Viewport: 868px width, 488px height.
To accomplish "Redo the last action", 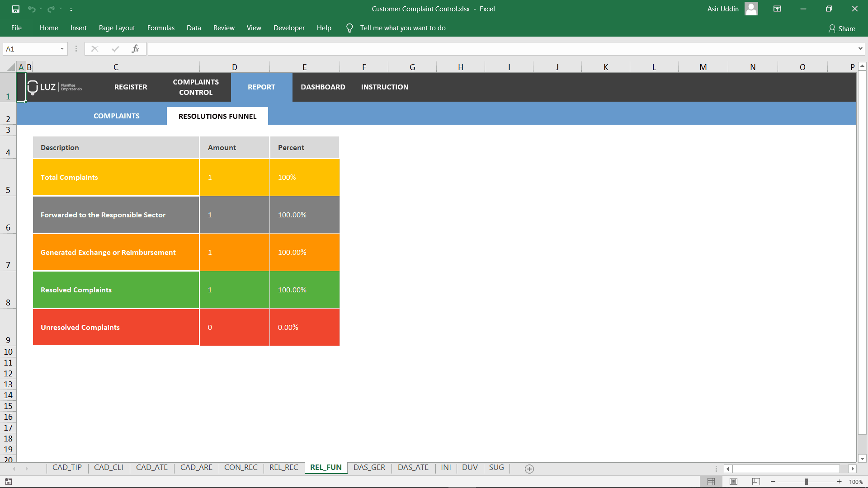I will tap(50, 9).
